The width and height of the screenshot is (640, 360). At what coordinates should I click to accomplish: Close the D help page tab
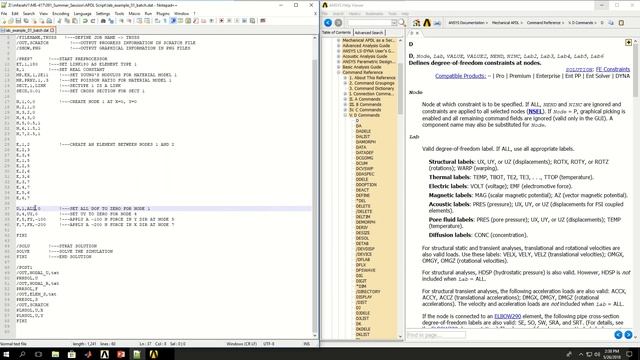(417, 33)
